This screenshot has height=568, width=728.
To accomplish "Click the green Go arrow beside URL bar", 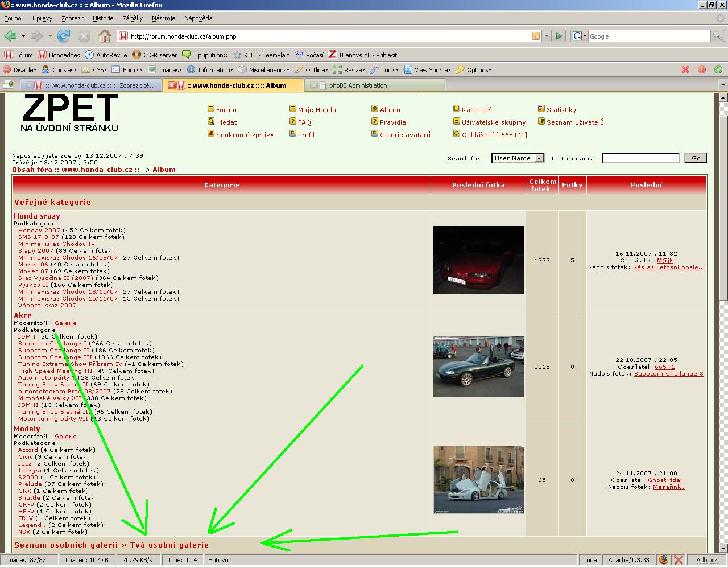I will (559, 36).
